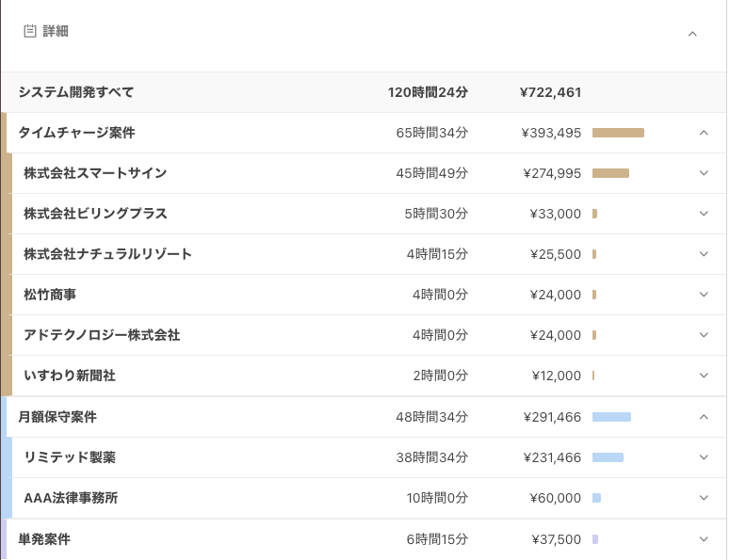This screenshot has height=560, width=730.
Task: Click the tan bar for タイムチャージ案件
Action: coord(618,133)
